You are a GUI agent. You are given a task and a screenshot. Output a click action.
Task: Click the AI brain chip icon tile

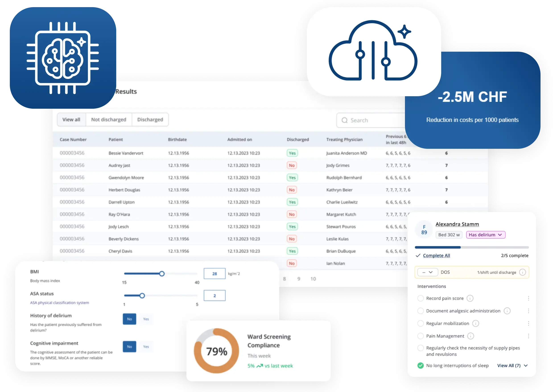pos(63,58)
